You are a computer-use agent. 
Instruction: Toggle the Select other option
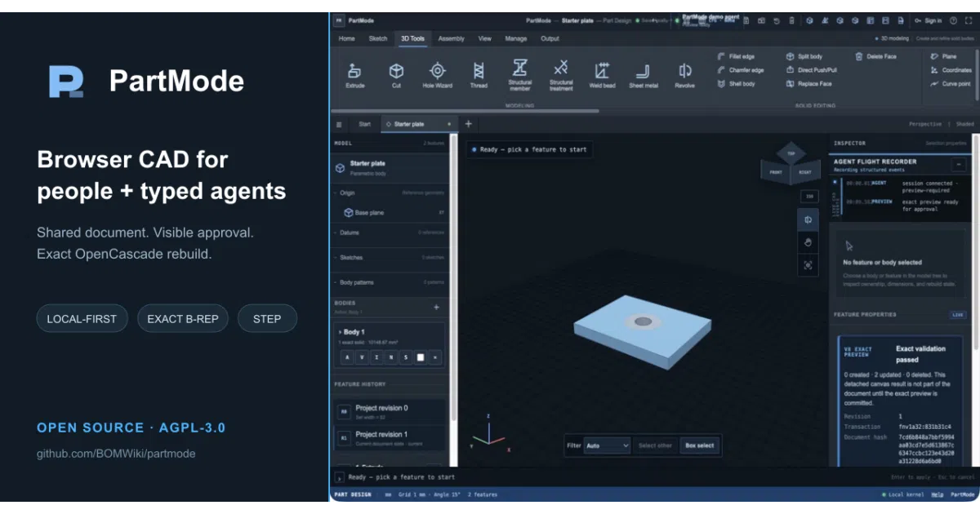655,445
